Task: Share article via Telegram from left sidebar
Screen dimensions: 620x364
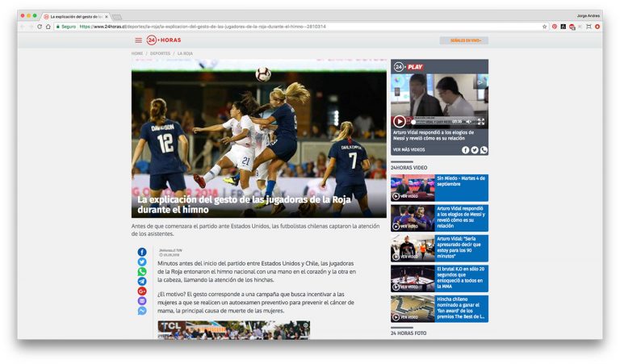Action: click(x=142, y=282)
